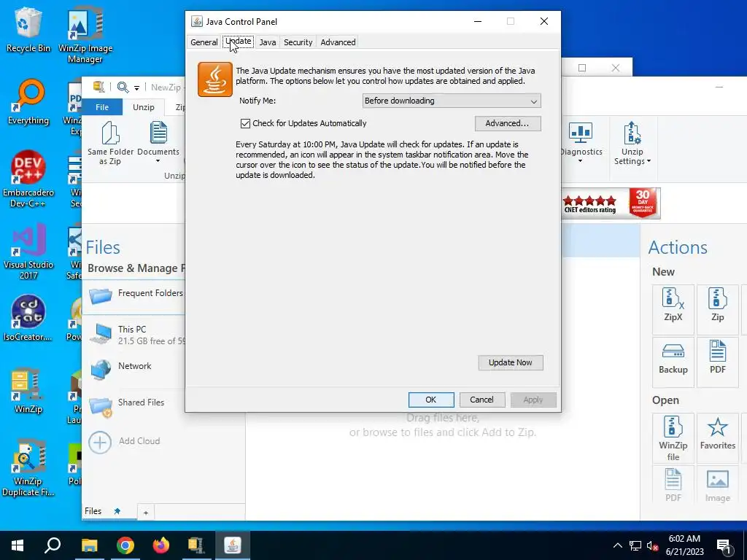Click the Image action icon
The image size is (747, 560).
(x=718, y=485)
